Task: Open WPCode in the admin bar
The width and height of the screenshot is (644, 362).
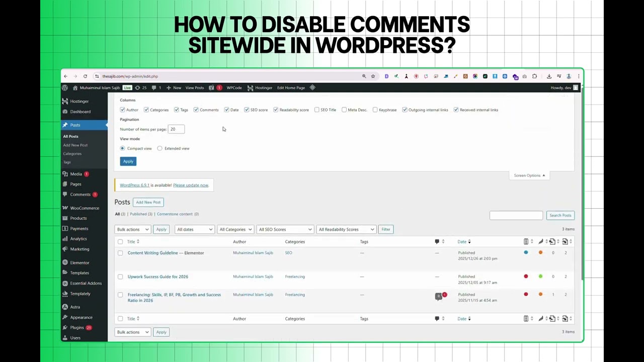Action: [x=234, y=87]
